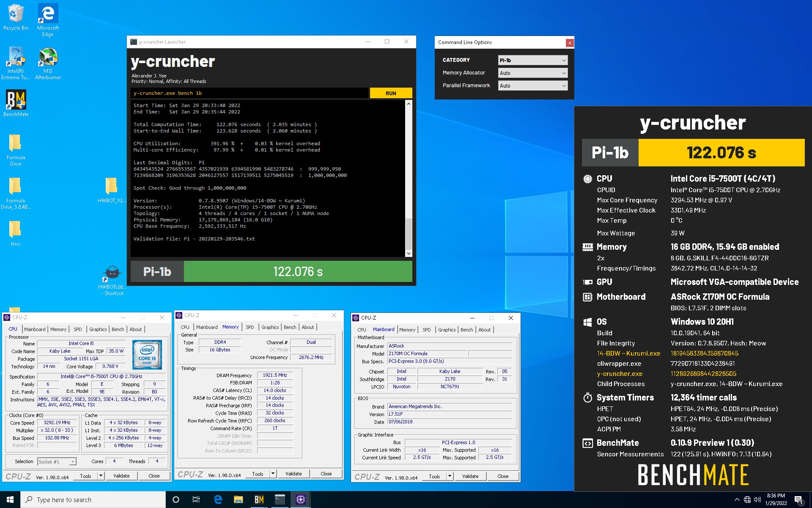Click the command line y-cruncher.exe bench field

coord(250,93)
